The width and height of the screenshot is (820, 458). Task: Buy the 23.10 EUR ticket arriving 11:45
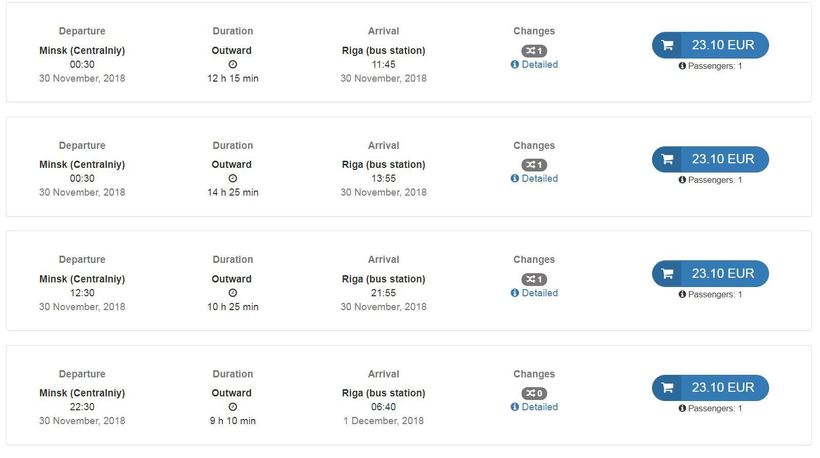pos(722,45)
